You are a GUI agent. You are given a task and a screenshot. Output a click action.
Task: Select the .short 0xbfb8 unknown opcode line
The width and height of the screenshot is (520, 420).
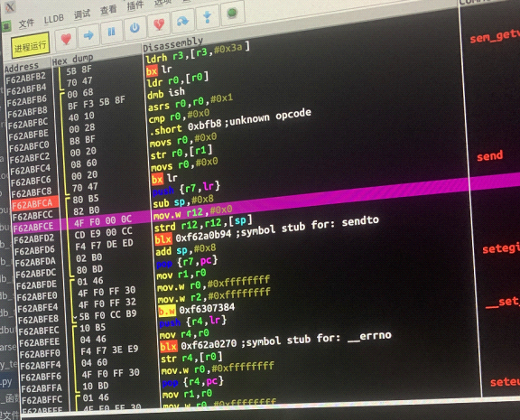230,122
